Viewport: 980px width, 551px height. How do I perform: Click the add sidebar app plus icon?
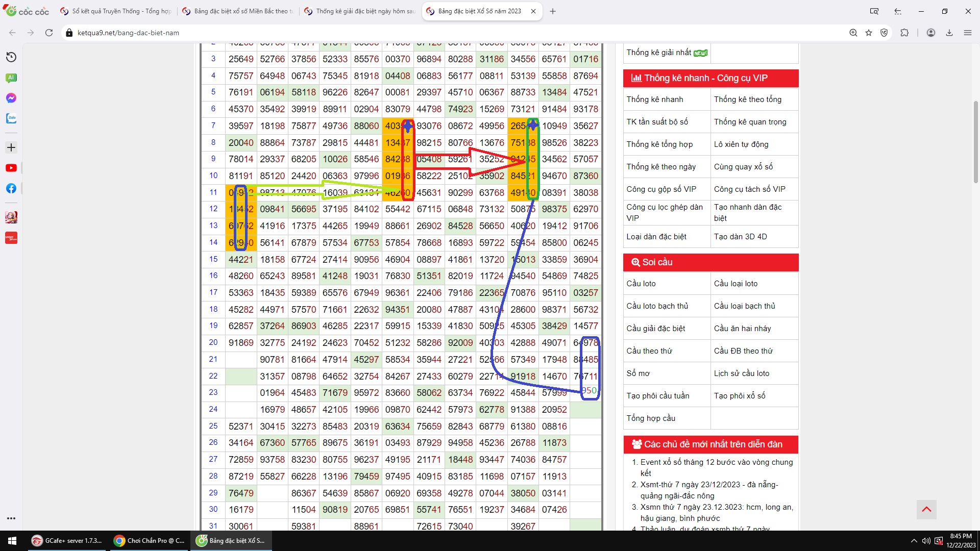pos(11,147)
